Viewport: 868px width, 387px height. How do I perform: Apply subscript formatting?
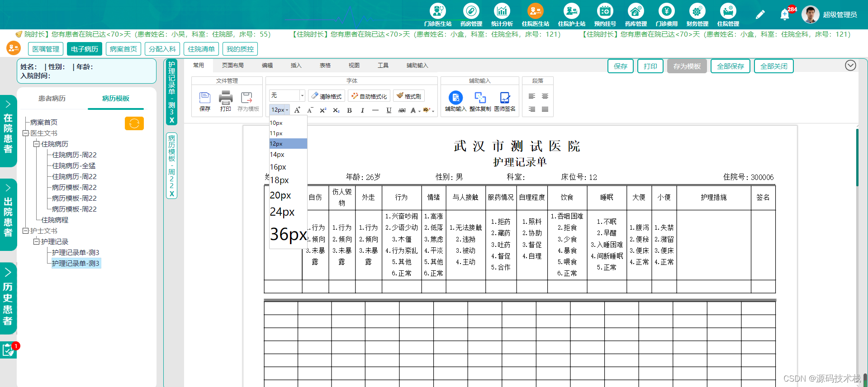pos(336,110)
